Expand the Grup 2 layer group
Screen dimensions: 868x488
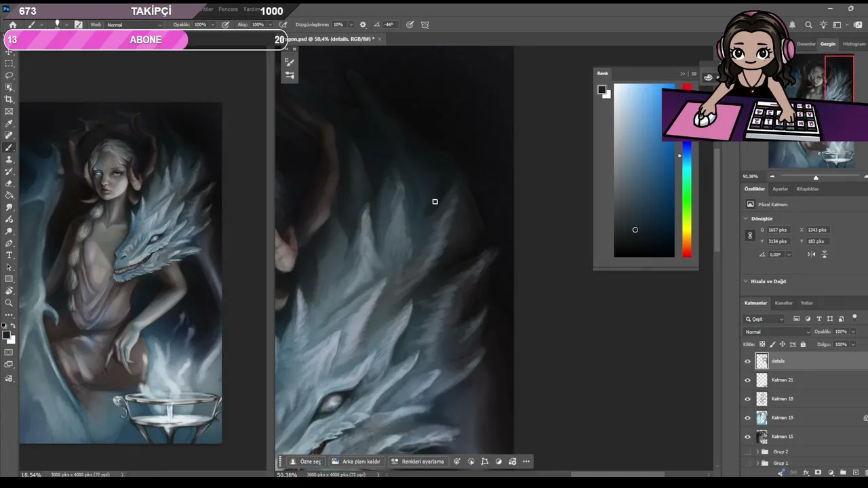coord(757,452)
